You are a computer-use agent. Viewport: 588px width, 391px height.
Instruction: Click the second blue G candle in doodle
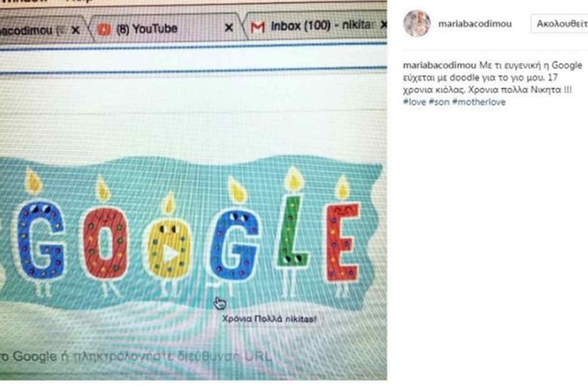pos(233,245)
